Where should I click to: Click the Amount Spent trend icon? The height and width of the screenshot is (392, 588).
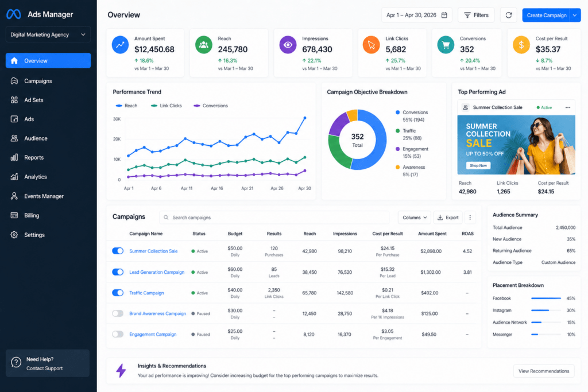click(x=120, y=45)
